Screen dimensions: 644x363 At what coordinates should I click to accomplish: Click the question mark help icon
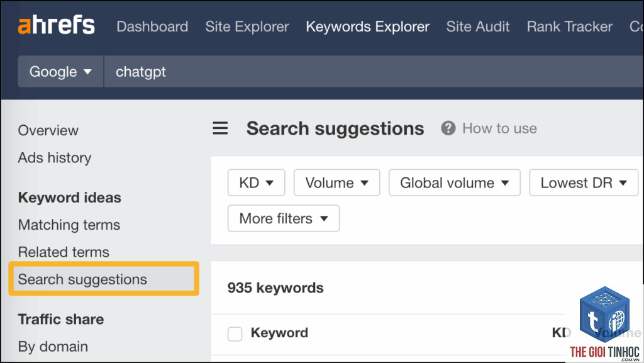pos(448,128)
